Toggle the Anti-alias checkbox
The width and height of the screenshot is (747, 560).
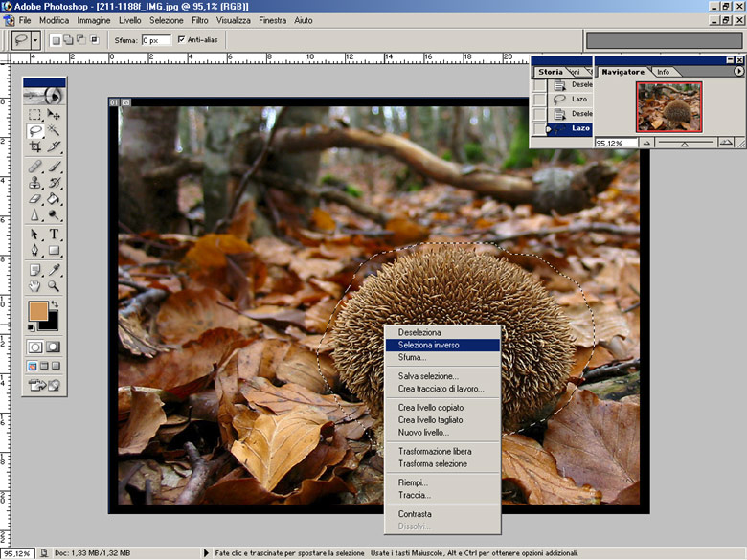click(182, 40)
